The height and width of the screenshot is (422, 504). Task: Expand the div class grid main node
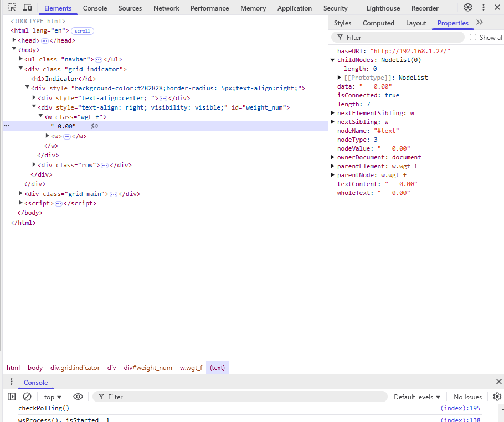(x=21, y=194)
